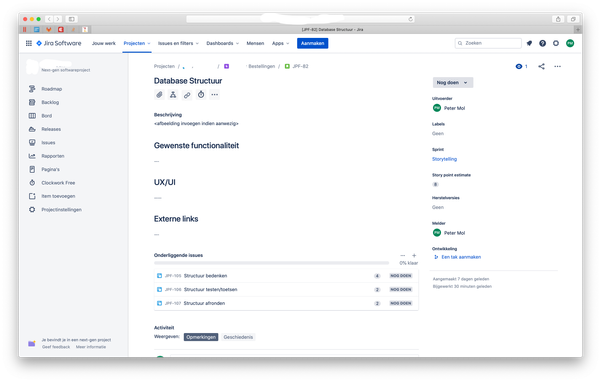The height and width of the screenshot is (382, 601).
Task: Click the attachment paperclip icon
Action: click(x=159, y=95)
